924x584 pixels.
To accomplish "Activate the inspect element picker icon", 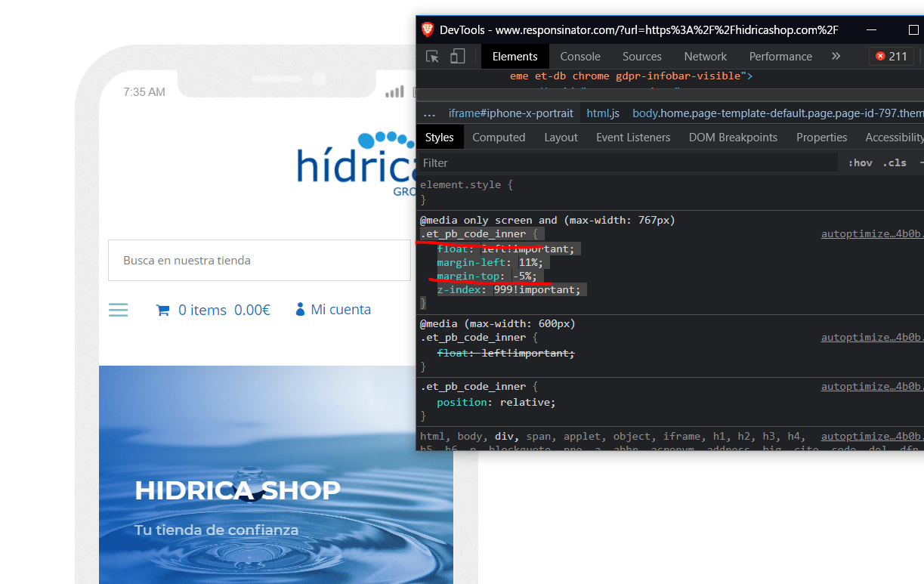I will 433,57.
